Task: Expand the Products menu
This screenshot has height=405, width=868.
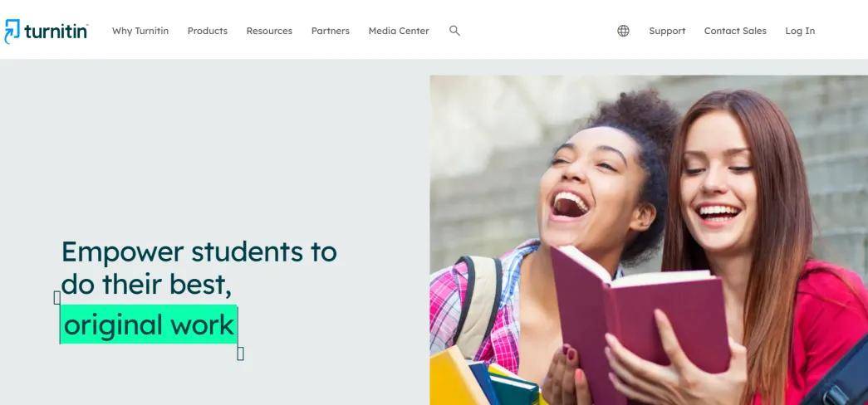Action: click(208, 31)
